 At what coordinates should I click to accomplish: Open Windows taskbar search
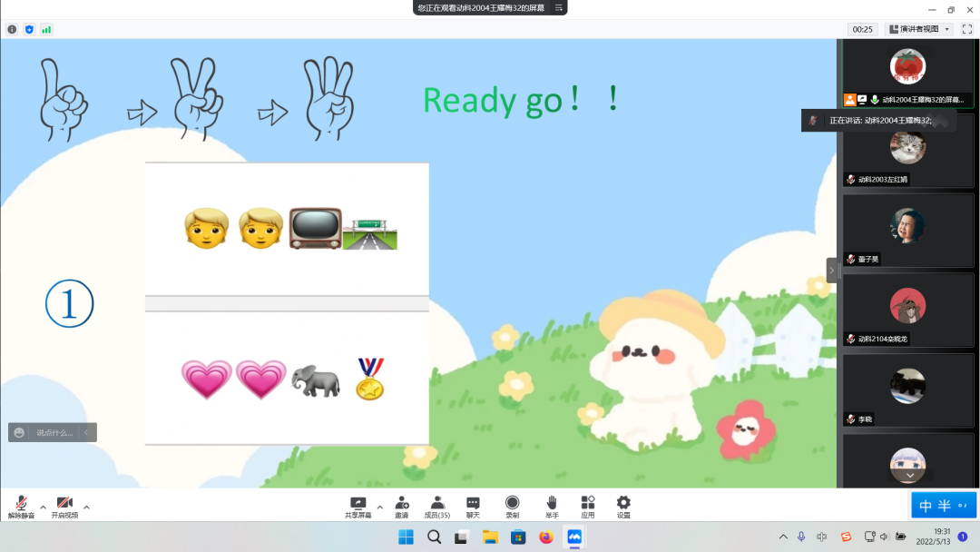point(434,537)
